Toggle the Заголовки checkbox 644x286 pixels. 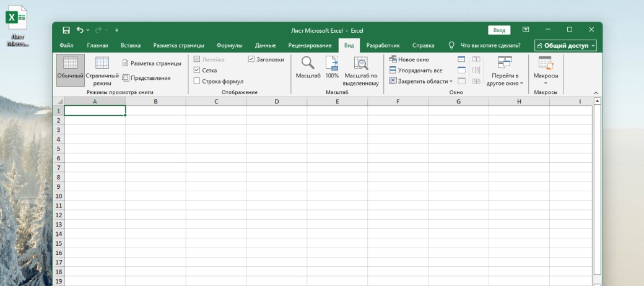point(251,59)
